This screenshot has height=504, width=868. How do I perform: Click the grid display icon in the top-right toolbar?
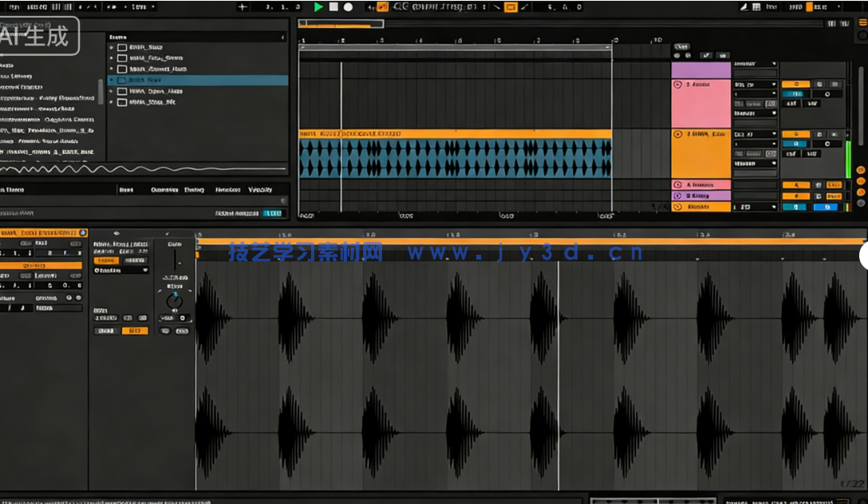[756, 7]
